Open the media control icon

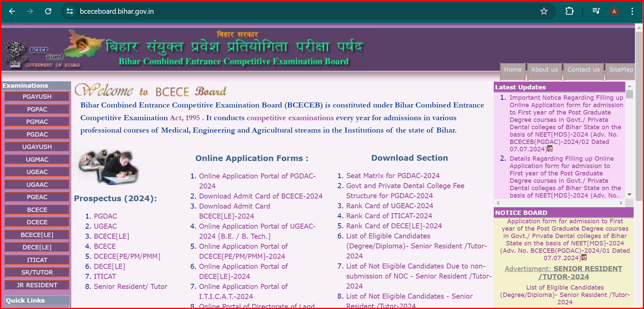pyautogui.click(x=596, y=11)
